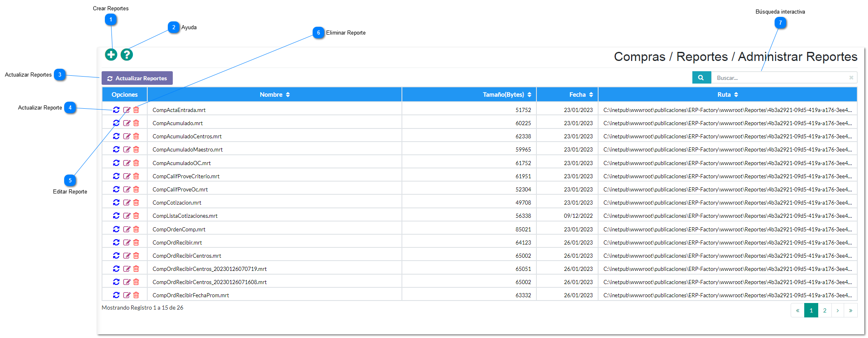The height and width of the screenshot is (338, 868).
Task: Refresh the CompAcumuladoCentros.mrt report
Action: [x=116, y=136]
